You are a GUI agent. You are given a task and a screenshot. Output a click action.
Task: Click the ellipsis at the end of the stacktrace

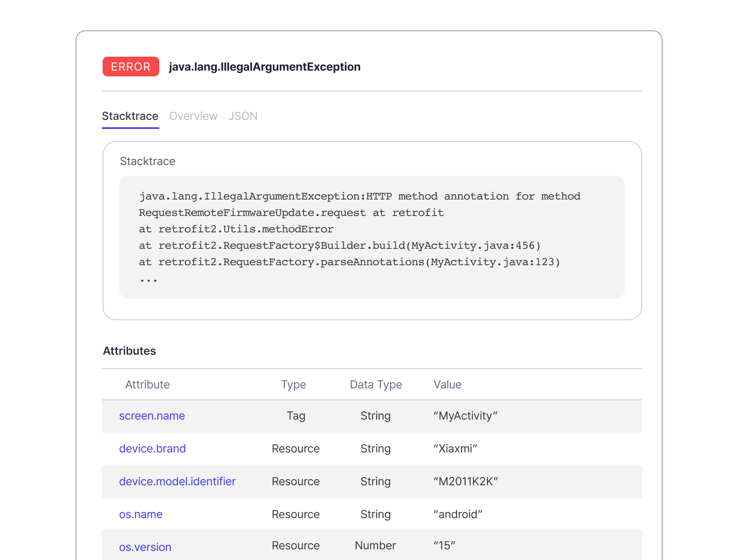[148, 280]
